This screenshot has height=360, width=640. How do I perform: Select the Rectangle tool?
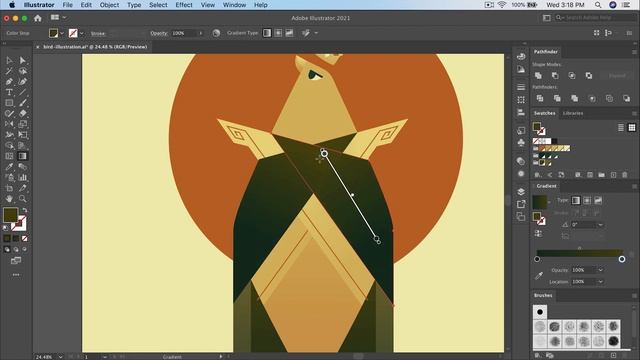click(x=9, y=103)
